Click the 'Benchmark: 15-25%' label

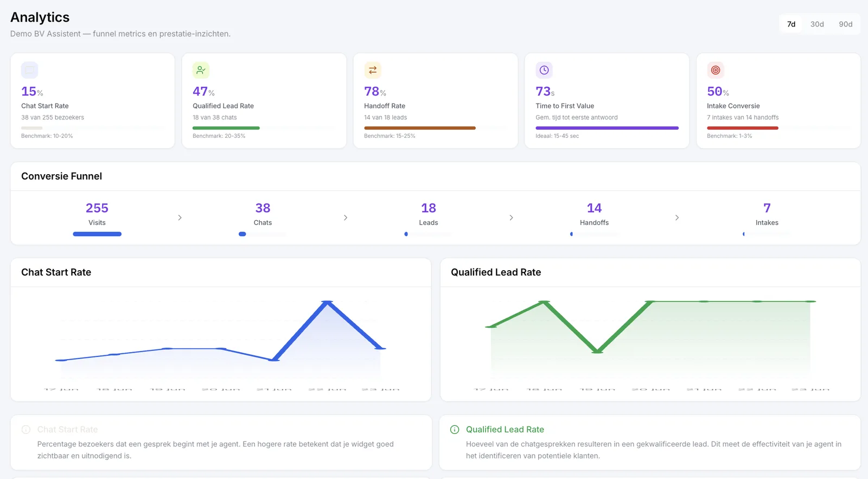click(390, 136)
